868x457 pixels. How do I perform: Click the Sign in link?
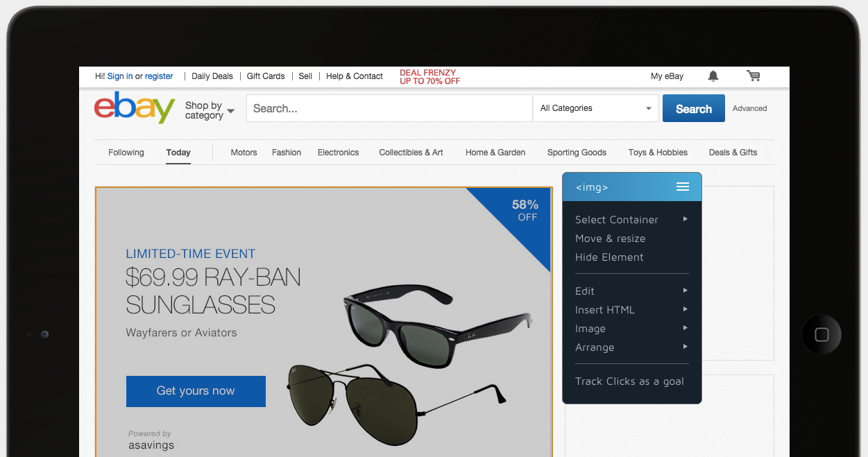coord(120,76)
